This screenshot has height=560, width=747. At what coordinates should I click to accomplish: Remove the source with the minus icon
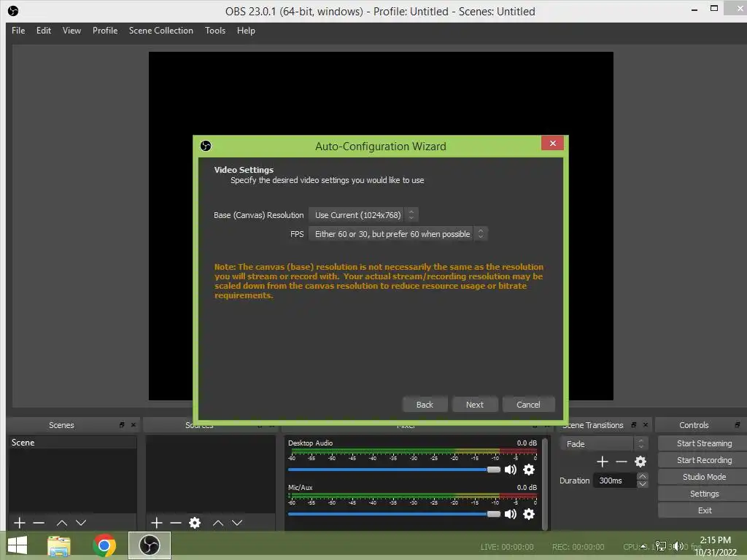click(x=176, y=523)
